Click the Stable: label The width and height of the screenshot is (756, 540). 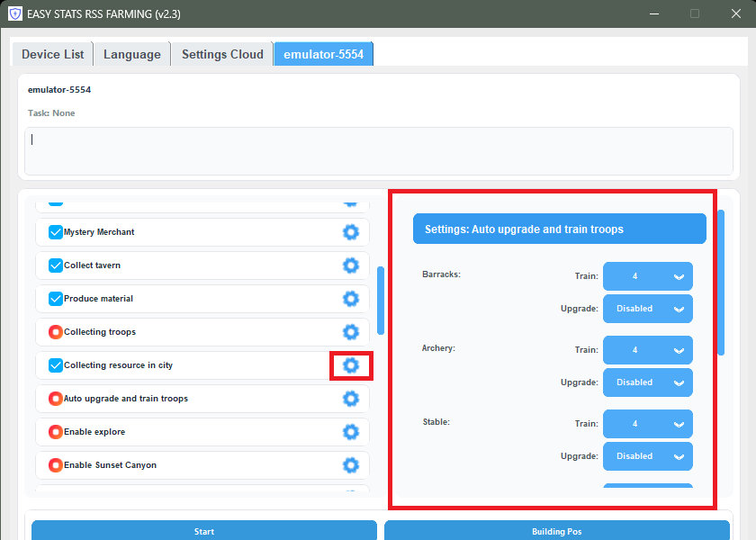(436, 422)
